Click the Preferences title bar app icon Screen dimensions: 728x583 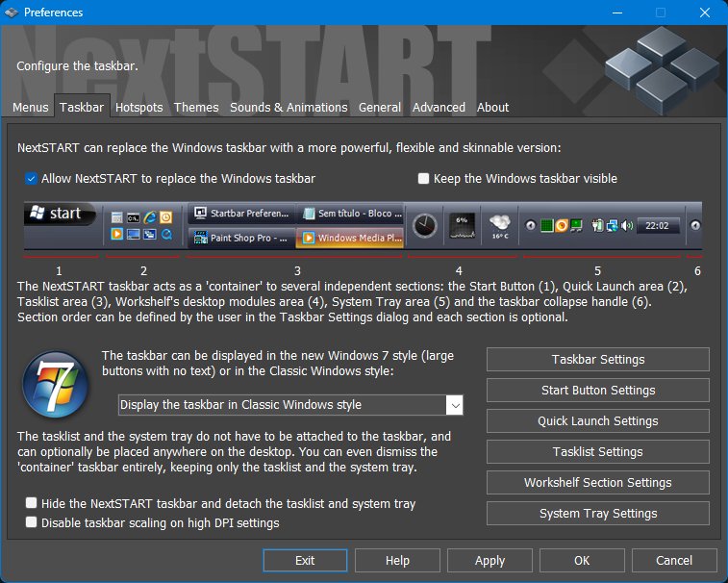[x=12, y=13]
